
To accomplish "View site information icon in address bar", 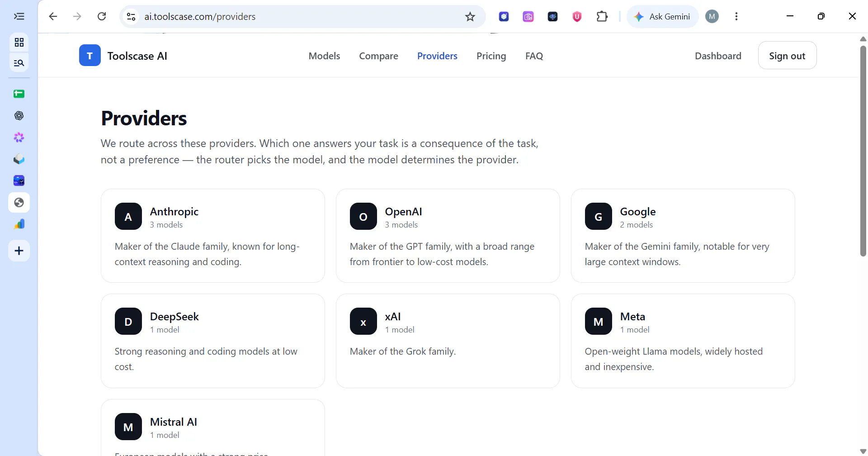I will [x=131, y=17].
